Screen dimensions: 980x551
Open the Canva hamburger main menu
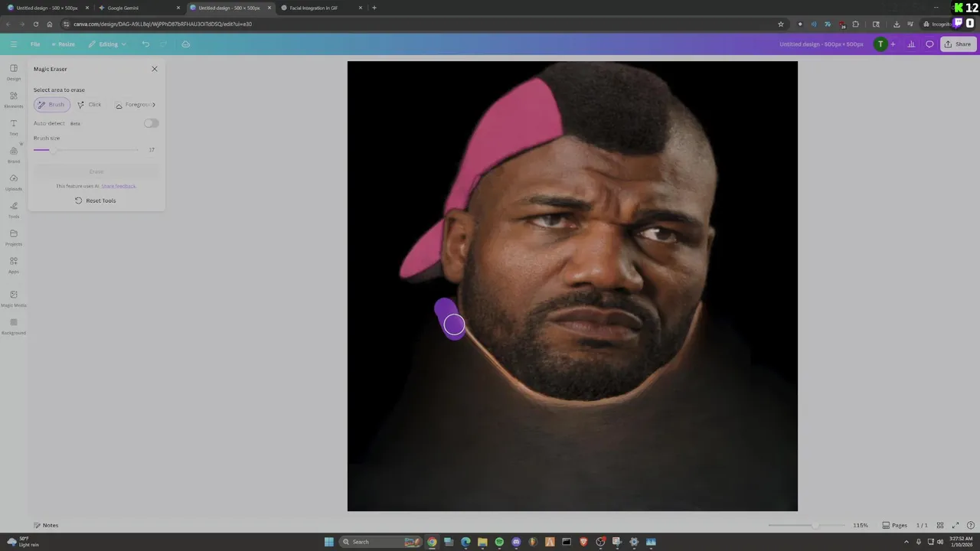click(13, 44)
